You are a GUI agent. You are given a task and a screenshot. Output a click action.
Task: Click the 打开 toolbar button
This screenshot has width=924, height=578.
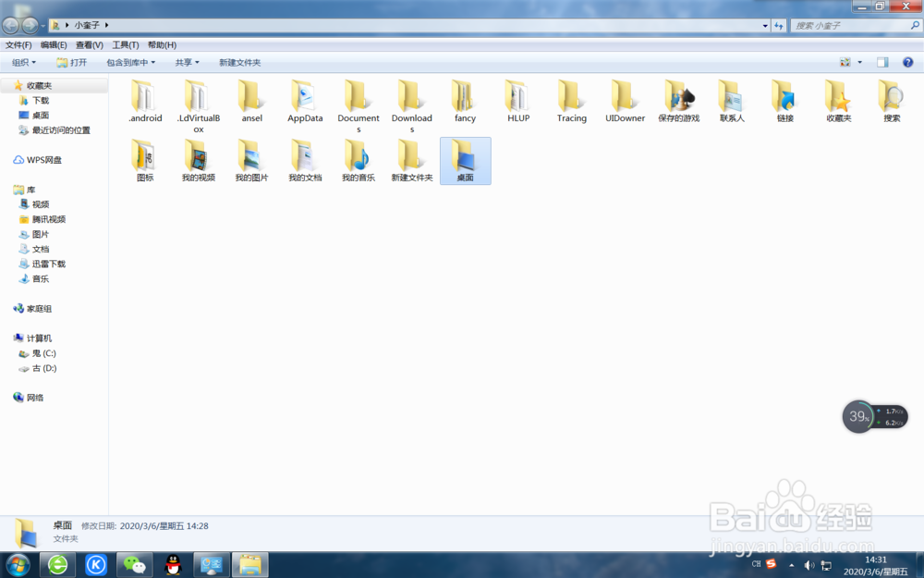pyautogui.click(x=71, y=63)
